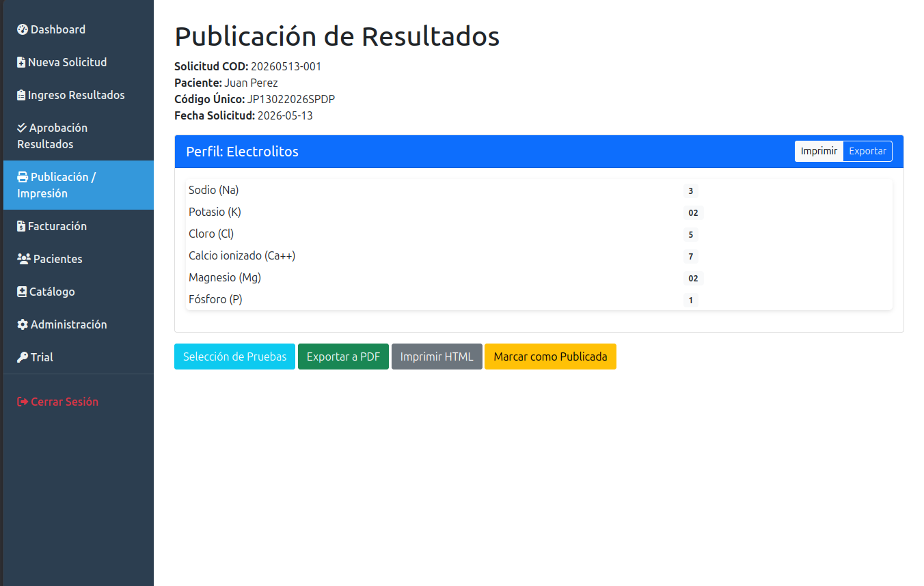The height and width of the screenshot is (586, 924).
Task: Click the Selección de Pruebas button
Action: click(x=234, y=357)
